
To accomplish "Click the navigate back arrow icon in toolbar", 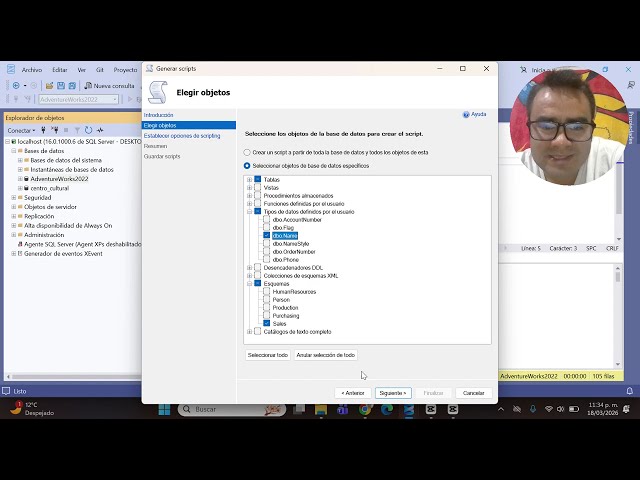I will point(16,86).
